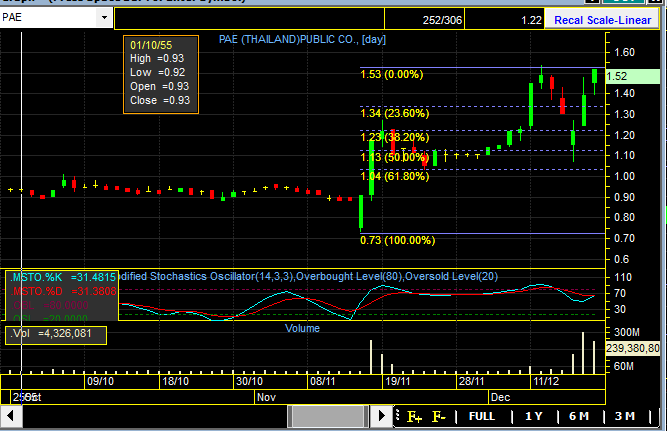Click the 09/10 date axis label

(x=100, y=381)
